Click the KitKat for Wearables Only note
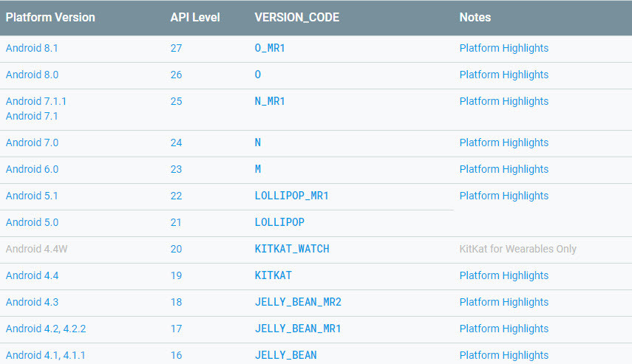Screen dimensions: 632x364 pos(518,250)
